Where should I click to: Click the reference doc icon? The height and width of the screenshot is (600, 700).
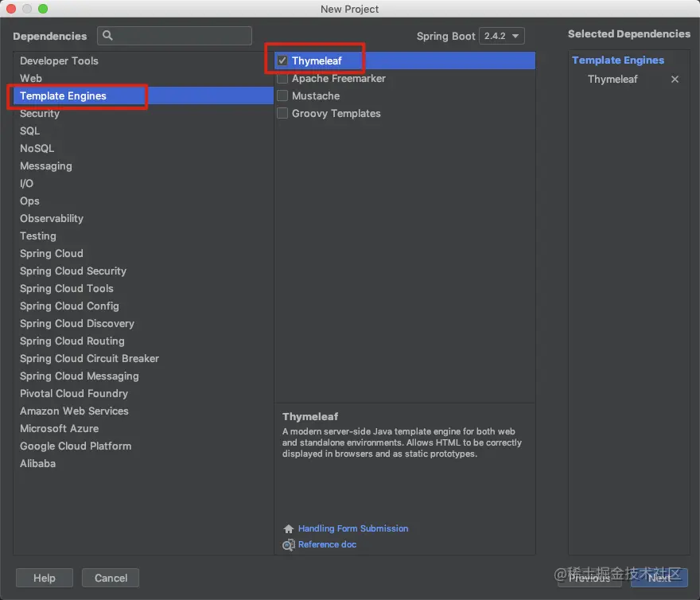289,544
